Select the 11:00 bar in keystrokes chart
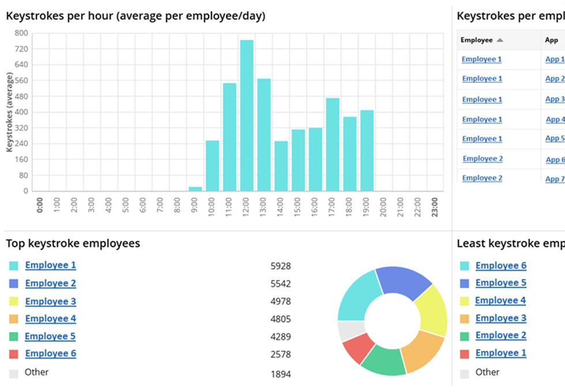 (x=229, y=137)
